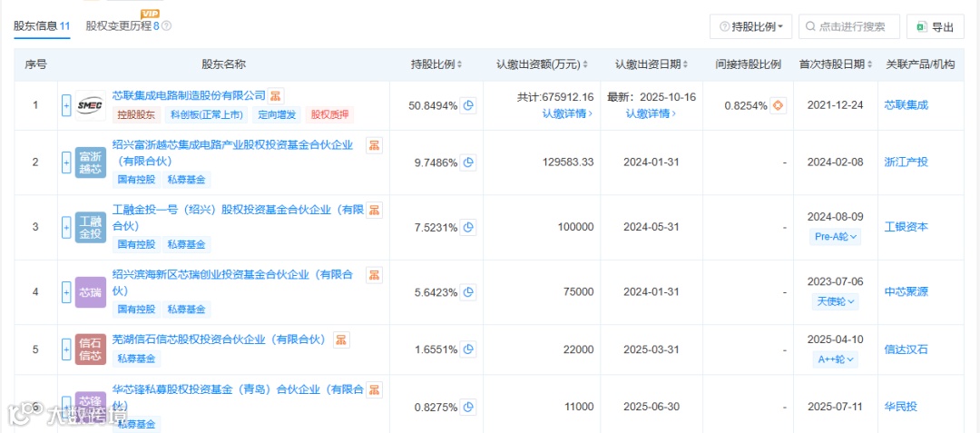Open 华芯锋私募股权投资基金 link
The width and height of the screenshot is (980, 433).
pos(238,398)
